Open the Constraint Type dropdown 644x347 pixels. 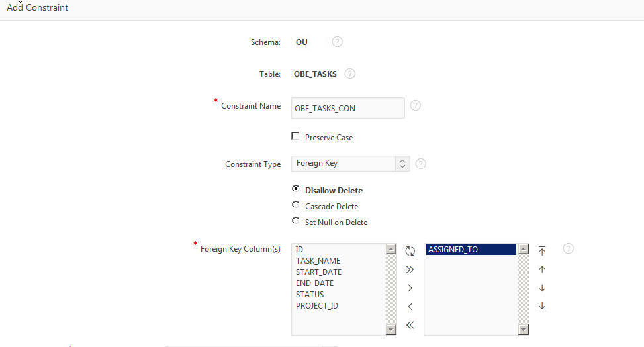(x=350, y=163)
